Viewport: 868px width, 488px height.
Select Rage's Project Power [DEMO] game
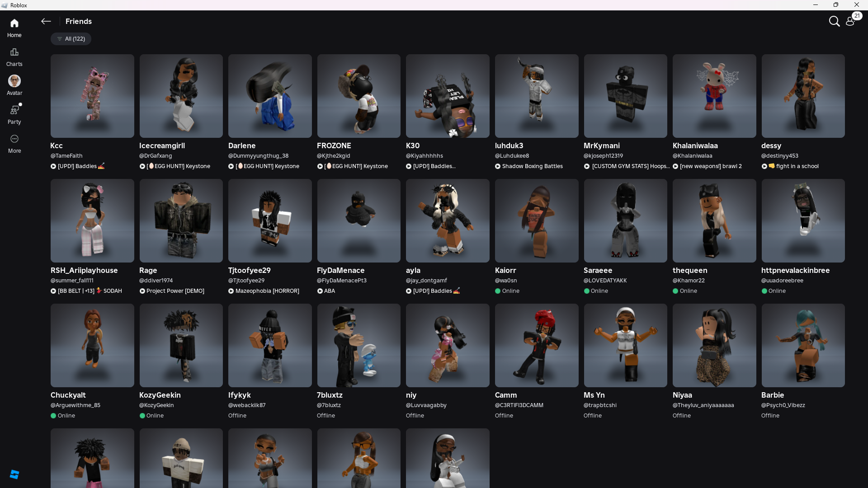click(175, 291)
